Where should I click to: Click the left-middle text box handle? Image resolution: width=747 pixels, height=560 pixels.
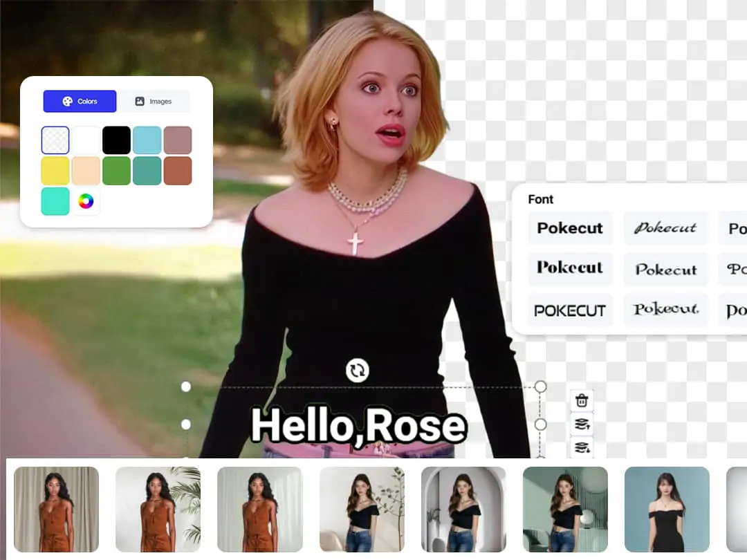tap(186, 424)
